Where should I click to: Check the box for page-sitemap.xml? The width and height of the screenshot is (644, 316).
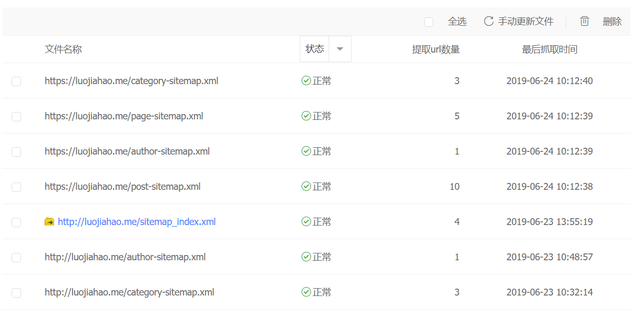pyautogui.click(x=16, y=117)
